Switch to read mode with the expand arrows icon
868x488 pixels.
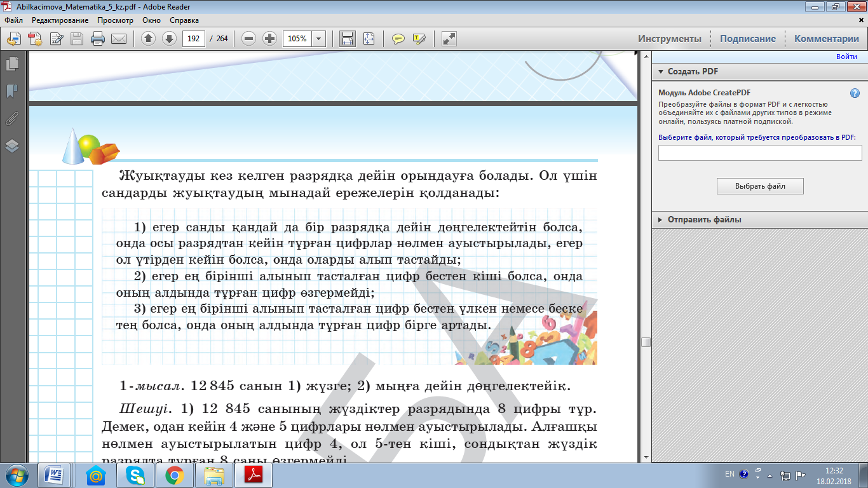point(449,39)
